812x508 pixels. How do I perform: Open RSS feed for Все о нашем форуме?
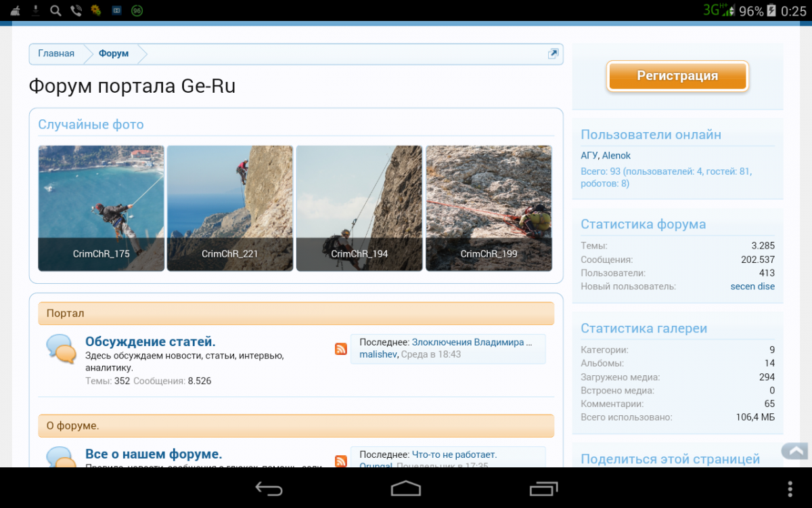(341, 461)
